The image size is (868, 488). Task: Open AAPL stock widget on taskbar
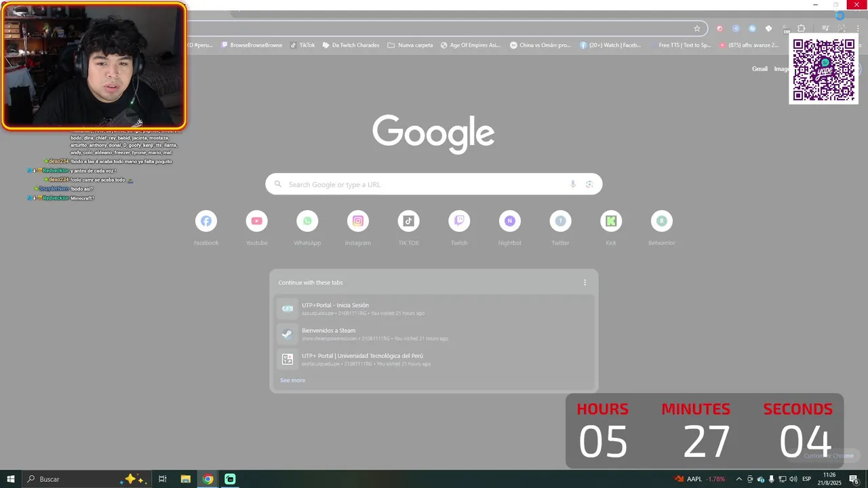700,479
